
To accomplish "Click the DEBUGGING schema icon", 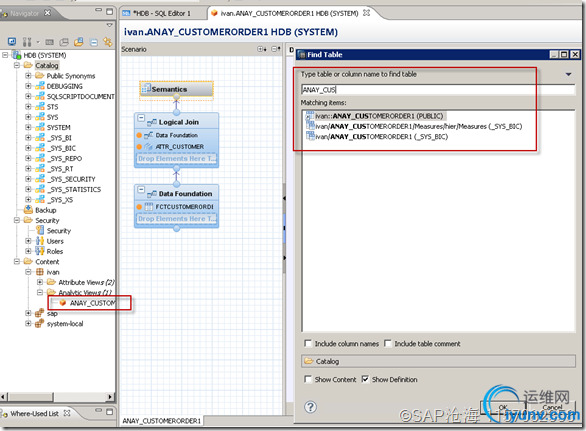I will coord(40,86).
